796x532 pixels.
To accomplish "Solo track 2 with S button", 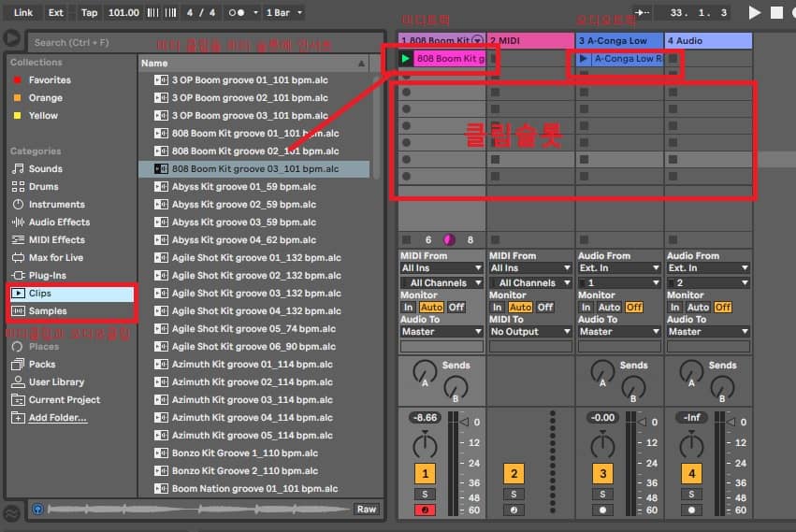I will click(x=514, y=494).
